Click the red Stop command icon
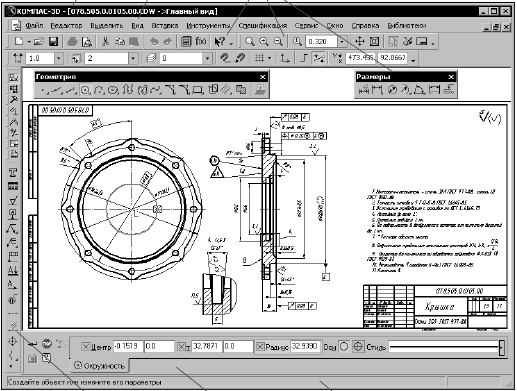Viewport: 517px width, 391px height. [47, 343]
